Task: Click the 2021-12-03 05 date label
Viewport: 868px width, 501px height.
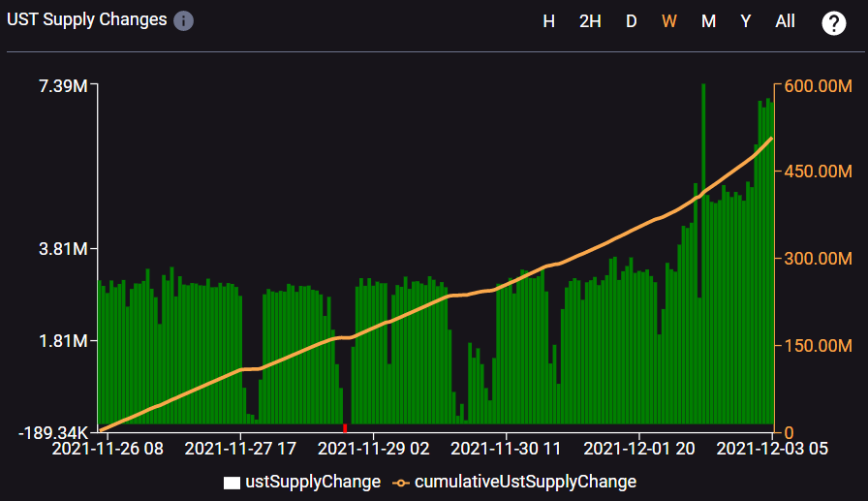Action: pos(772,449)
